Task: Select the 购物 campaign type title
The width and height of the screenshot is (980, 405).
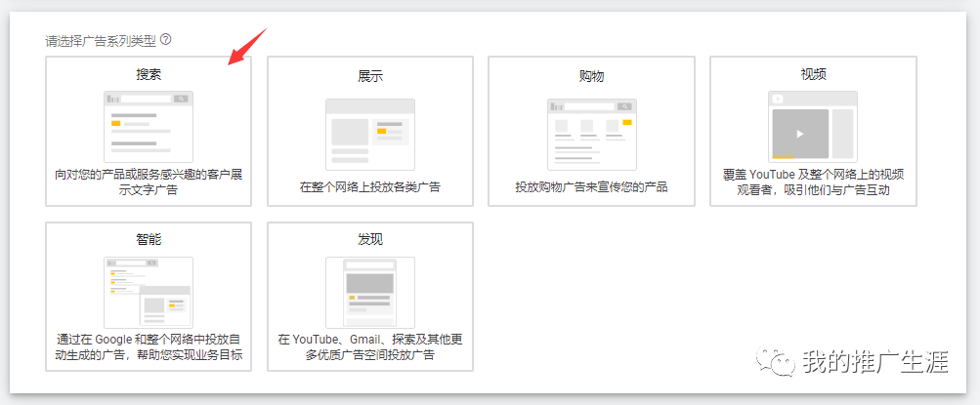Action: tap(591, 76)
